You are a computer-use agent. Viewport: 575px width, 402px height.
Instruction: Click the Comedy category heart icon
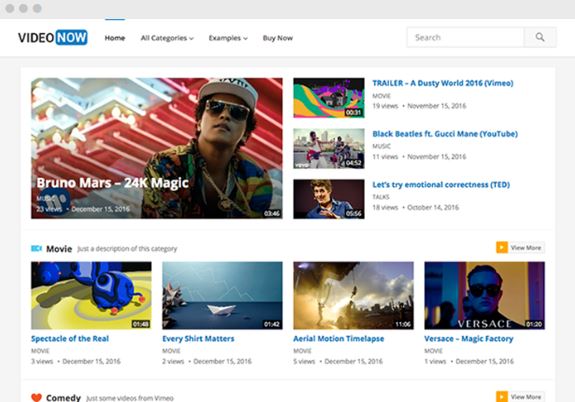click(36, 397)
